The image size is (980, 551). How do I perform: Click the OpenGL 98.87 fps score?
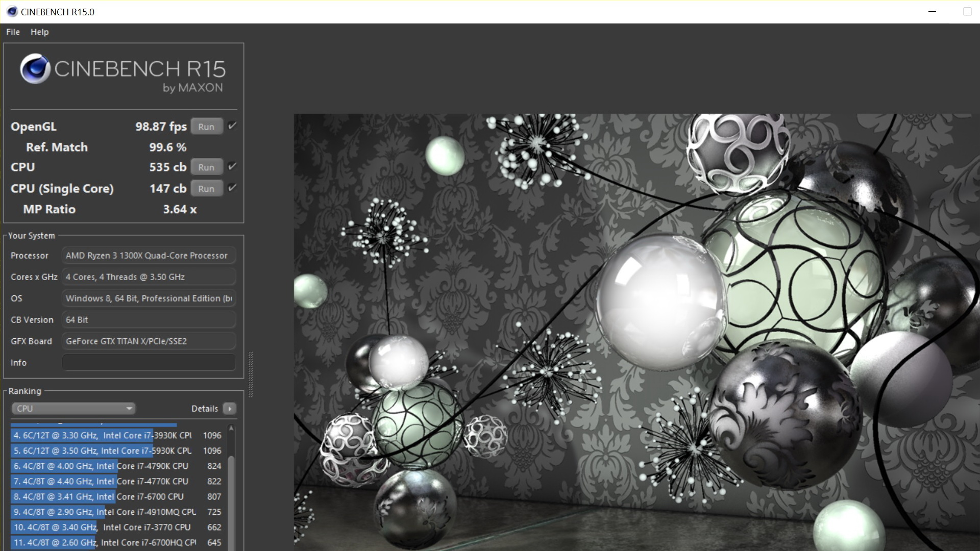[x=161, y=127]
